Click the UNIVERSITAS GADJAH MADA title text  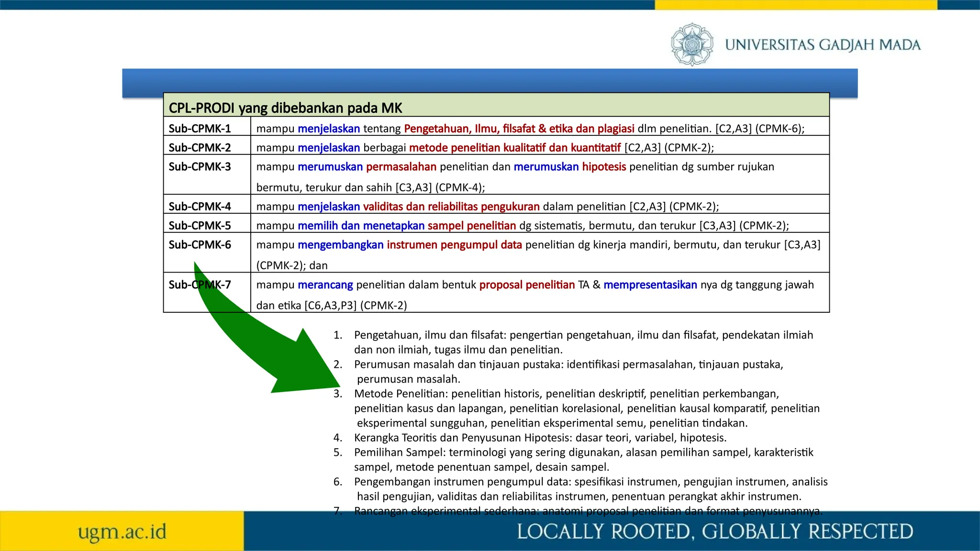(x=823, y=45)
